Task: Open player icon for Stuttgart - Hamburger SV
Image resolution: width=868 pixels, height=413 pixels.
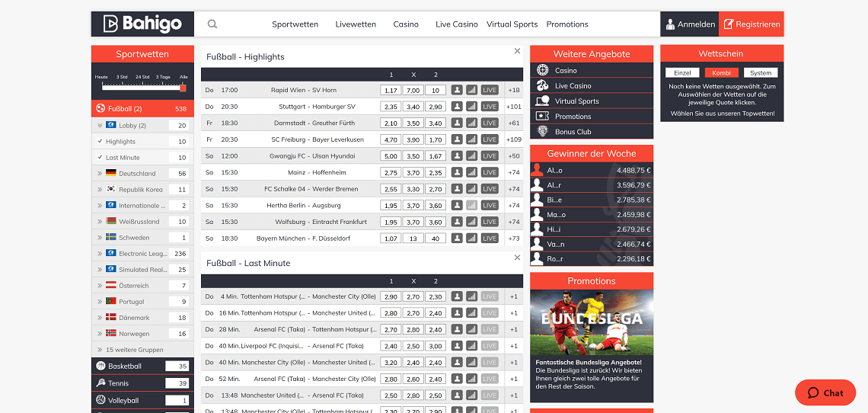Action: click(457, 107)
